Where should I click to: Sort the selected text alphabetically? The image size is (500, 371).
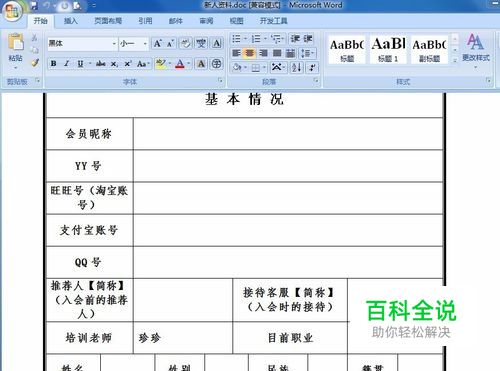[x=296, y=67]
